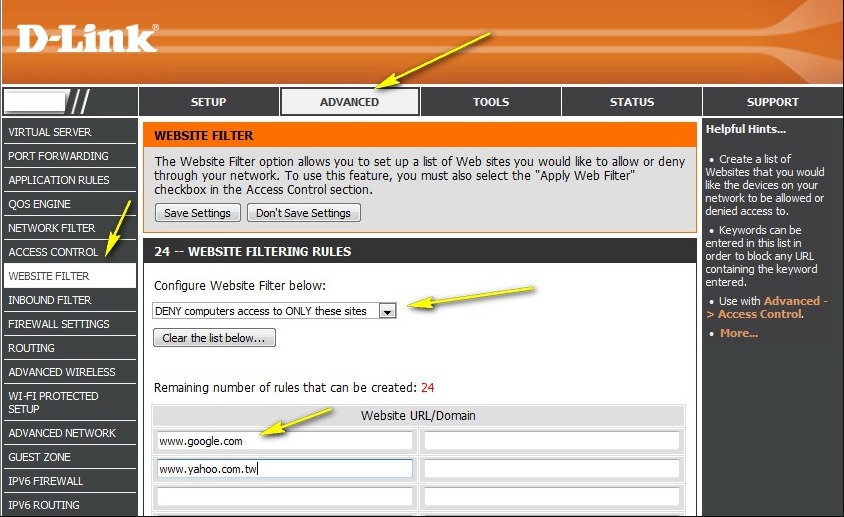The image size is (844, 517).
Task: Click Clear the list below button
Action: pos(214,338)
